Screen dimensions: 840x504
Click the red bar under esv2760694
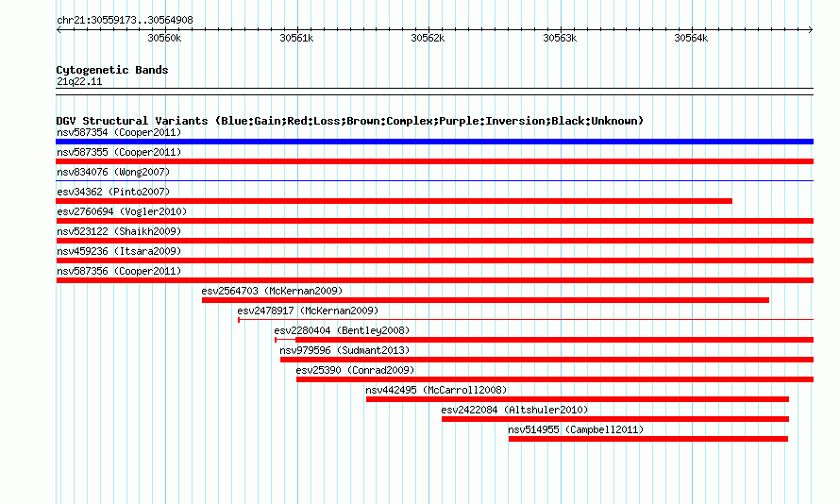[434, 221]
